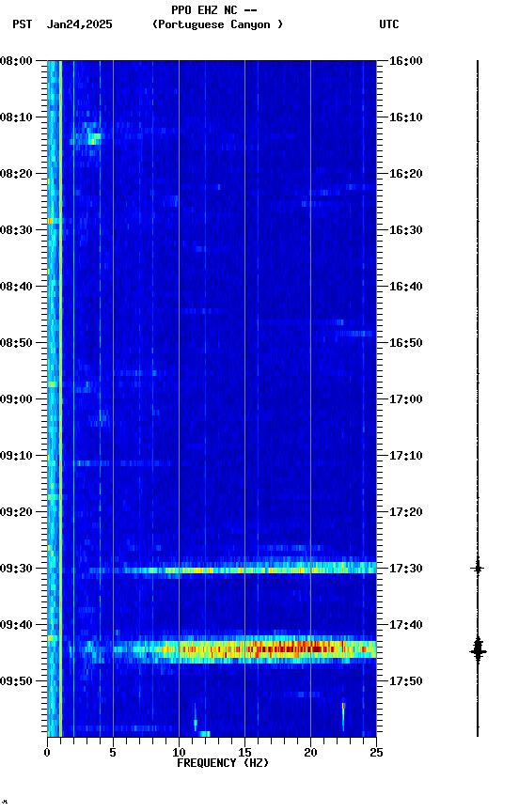
Task: Click the persistent yellow 1 Hz line
Action: tap(60, 398)
